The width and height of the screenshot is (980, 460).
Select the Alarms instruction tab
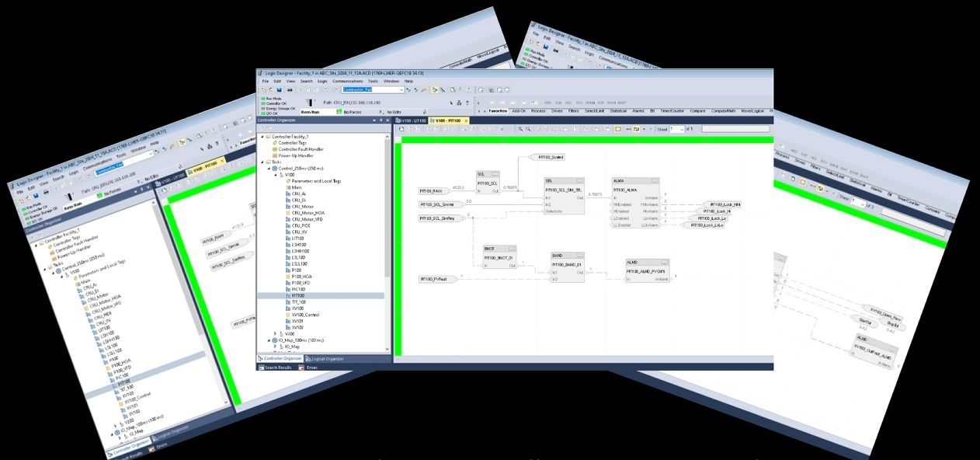click(x=638, y=111)
